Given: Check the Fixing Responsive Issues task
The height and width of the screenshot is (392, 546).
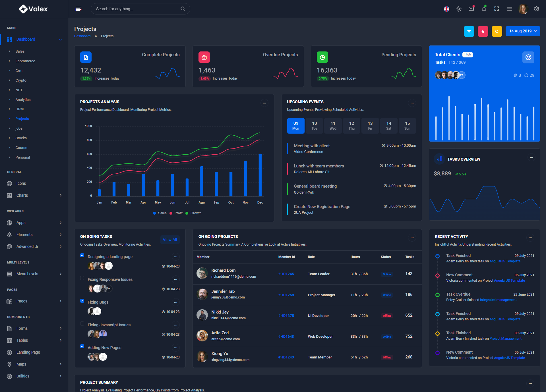Looking at the screenshot, I should coord(82,278).
